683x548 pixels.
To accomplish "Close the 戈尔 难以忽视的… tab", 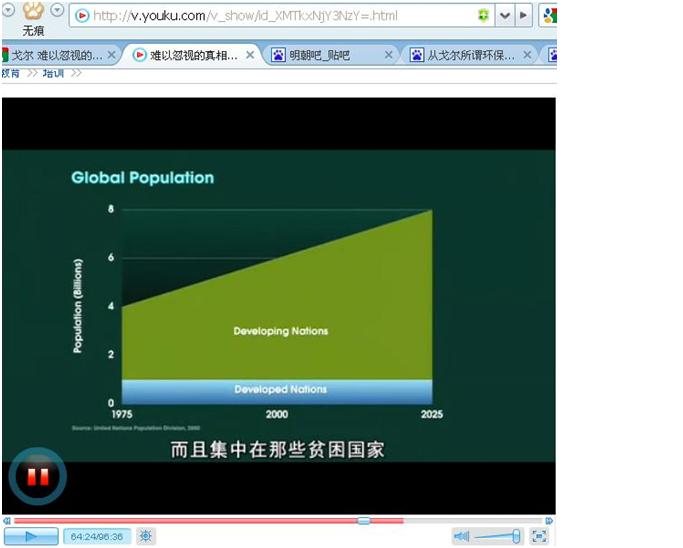I will click(x=111, y=55).
